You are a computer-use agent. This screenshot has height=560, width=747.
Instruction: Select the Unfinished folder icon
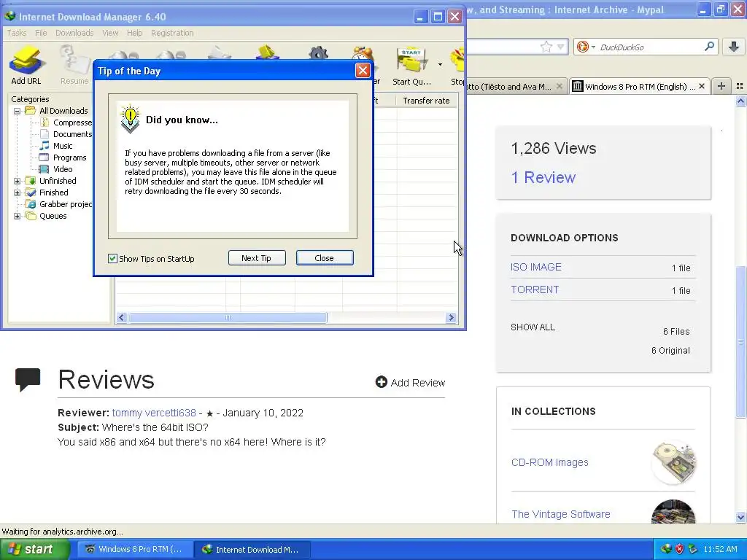31,181
